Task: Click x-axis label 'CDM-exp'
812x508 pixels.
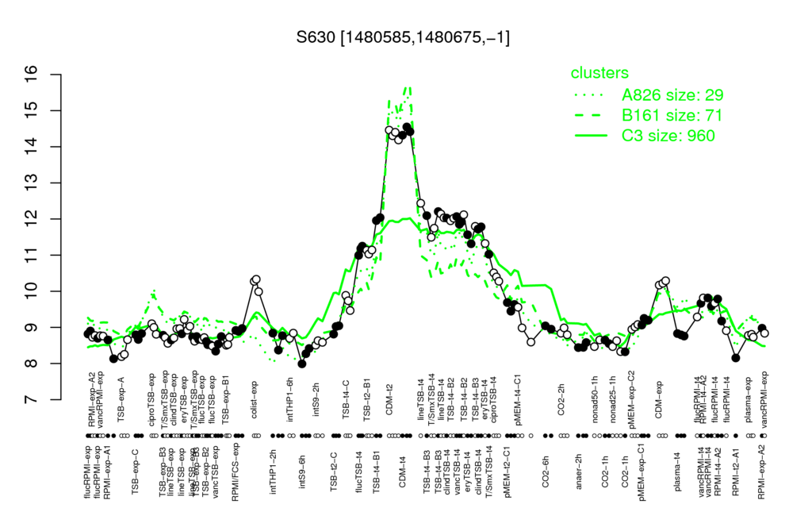Action: (x=659, y=398)
